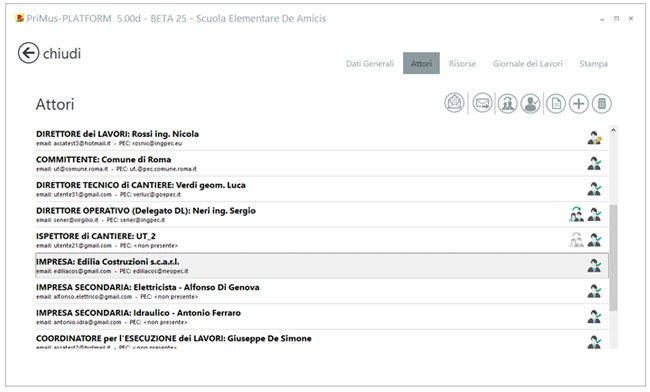Click delegate icon on Neri ing. Sergio row
Image resolution: width=650 pixels, height=392 pixels.
[576, 214]
